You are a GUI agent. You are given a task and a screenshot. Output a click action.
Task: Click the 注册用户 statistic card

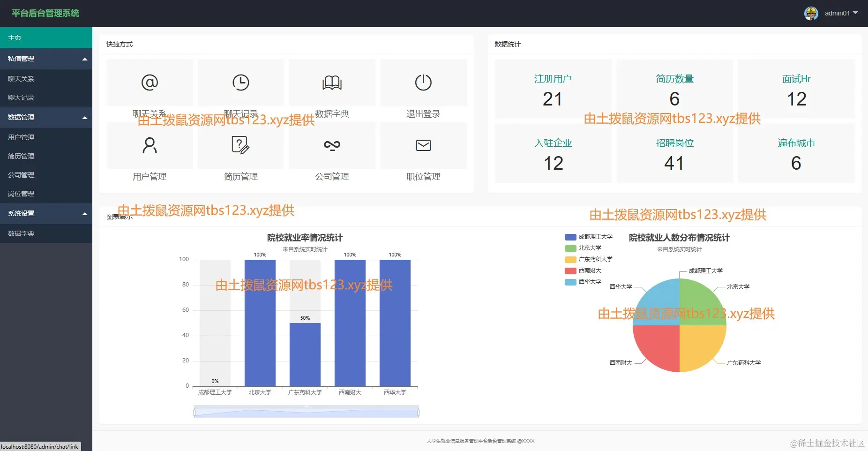pyautogui.click(x=553, y=89)
